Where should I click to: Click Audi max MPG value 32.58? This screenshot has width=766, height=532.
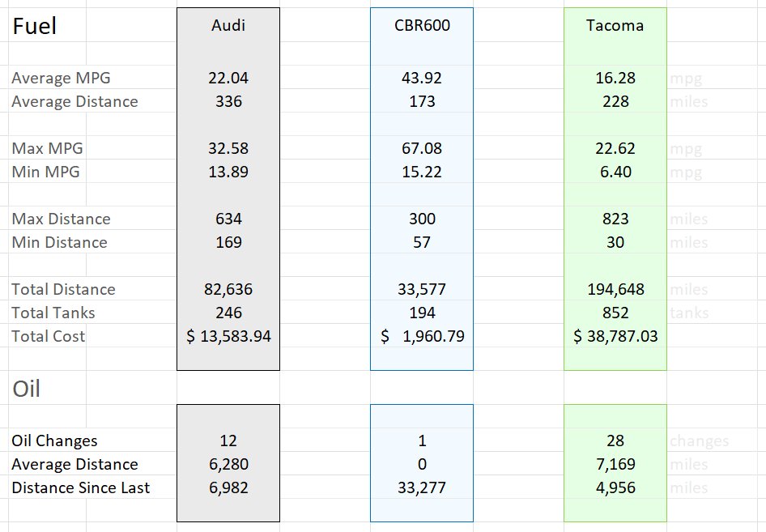coord(228,148)
